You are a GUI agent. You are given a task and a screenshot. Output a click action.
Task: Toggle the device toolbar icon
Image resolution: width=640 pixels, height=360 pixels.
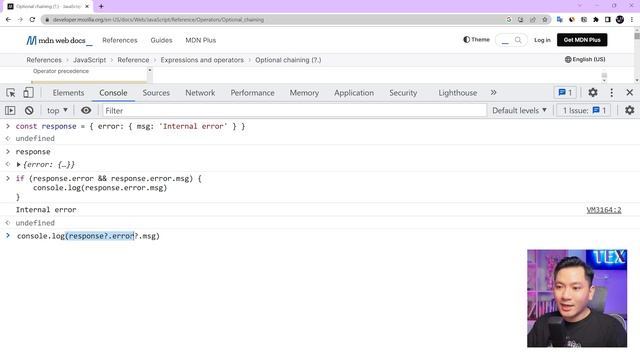click(28, 93)
